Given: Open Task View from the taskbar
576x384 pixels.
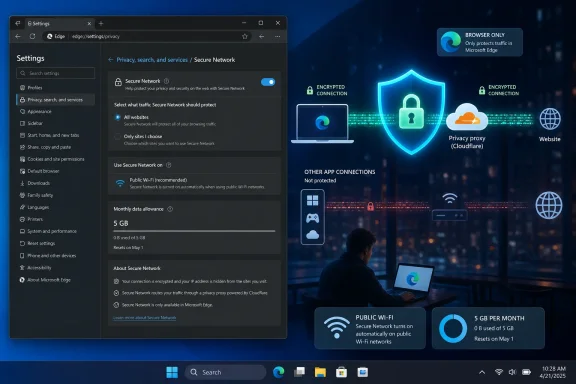Looking at the screenshot, I should point(299,372).
